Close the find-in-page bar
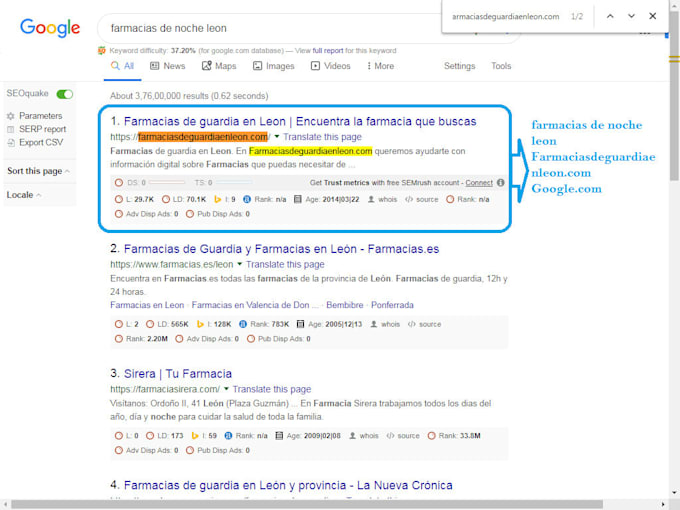The height and width of the screenshot is (510, 680). (652, 16)
